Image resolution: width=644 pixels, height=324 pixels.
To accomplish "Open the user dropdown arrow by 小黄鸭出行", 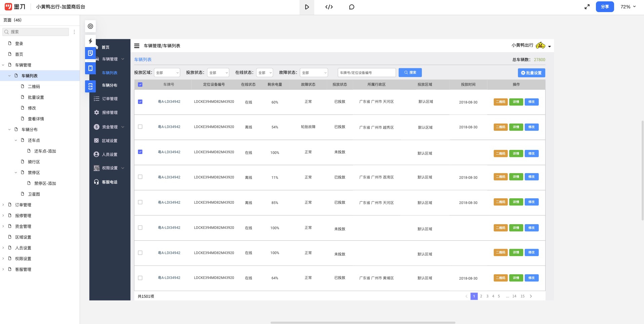I will coord(550,46).
